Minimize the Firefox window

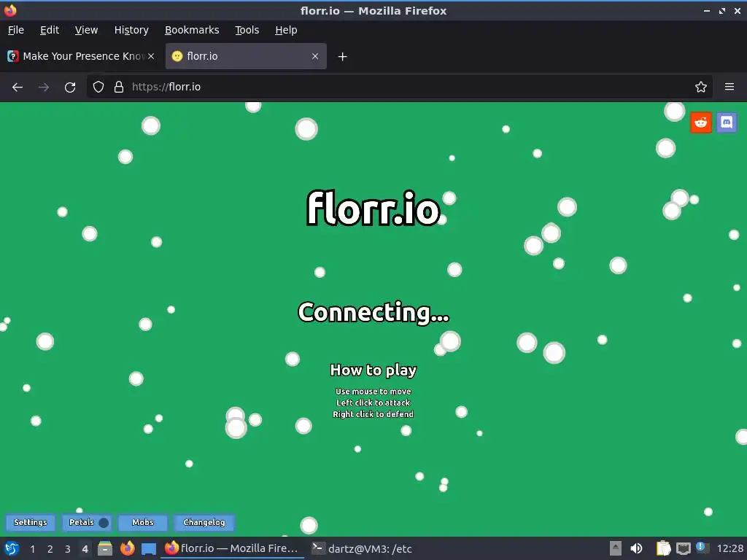[x=707, y=10]
